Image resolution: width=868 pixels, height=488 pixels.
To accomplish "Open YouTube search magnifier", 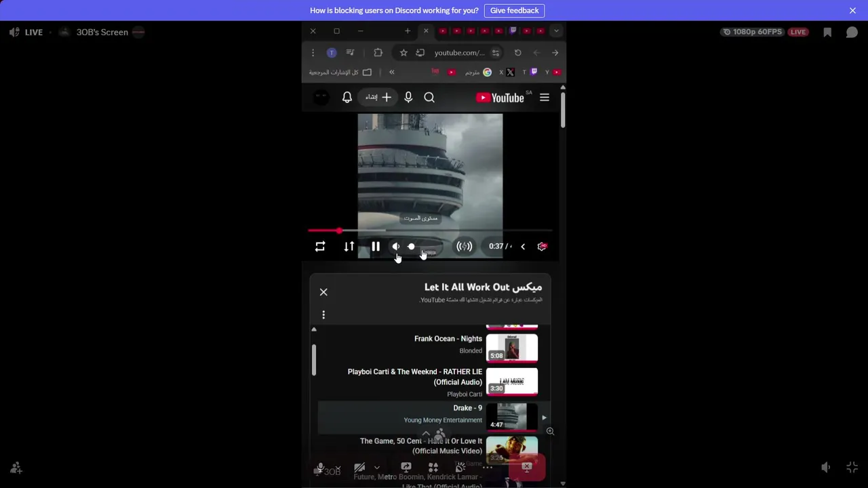I will click(429, 98).
